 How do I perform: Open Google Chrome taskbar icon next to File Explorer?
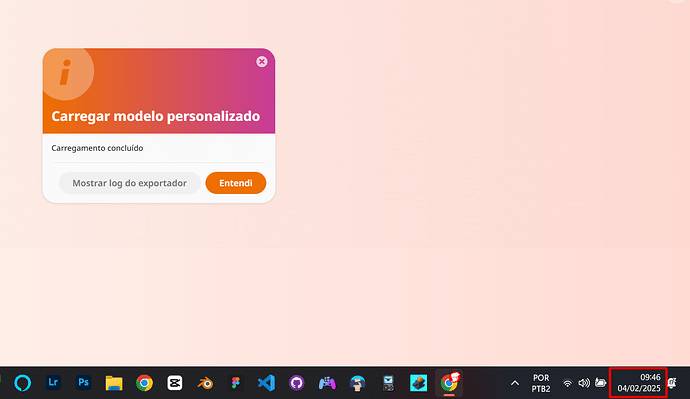[144, 383]
